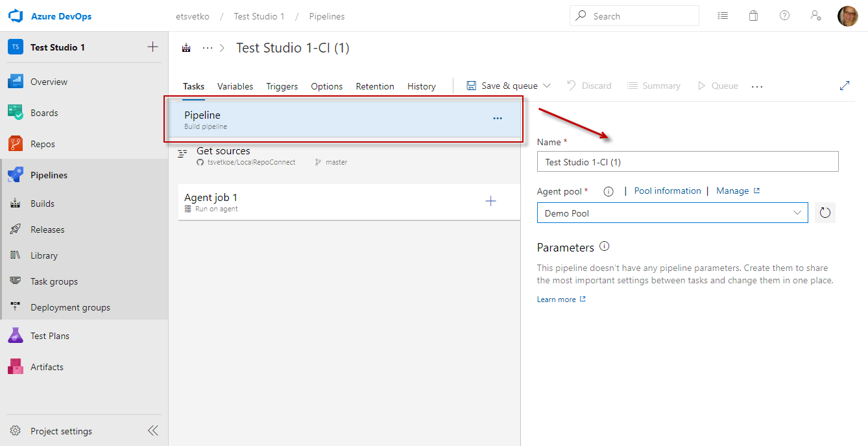Open Project settings gear

pos(16,431)
